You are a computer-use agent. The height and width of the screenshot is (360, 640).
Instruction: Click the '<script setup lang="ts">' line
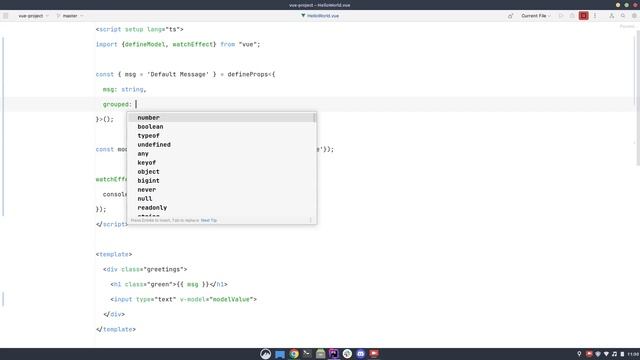point(140,29)
